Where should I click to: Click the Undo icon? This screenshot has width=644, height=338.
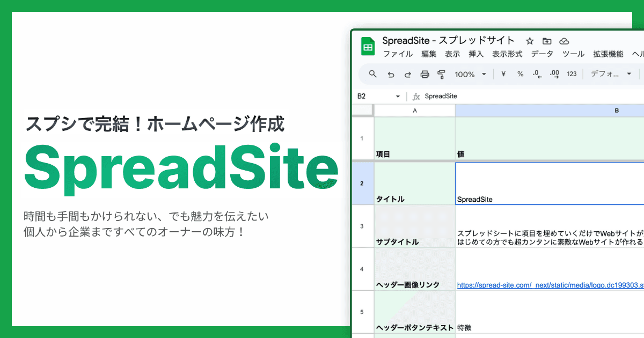391,74
